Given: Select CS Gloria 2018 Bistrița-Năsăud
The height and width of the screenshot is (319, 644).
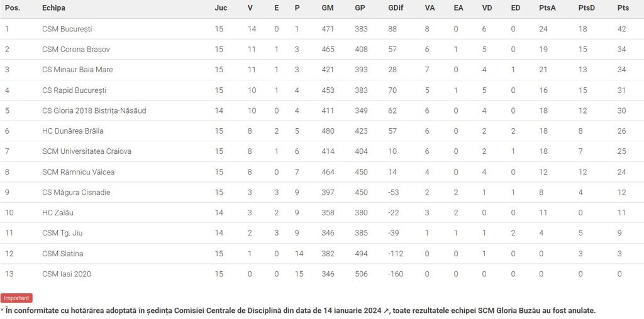Looking at the screenshot, I should tap(94, 111).
